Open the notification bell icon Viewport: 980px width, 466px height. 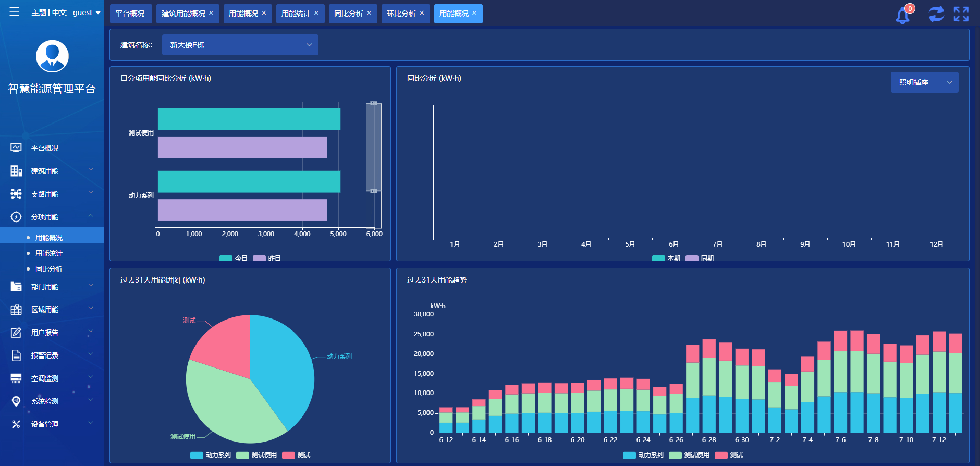[903, 15]
